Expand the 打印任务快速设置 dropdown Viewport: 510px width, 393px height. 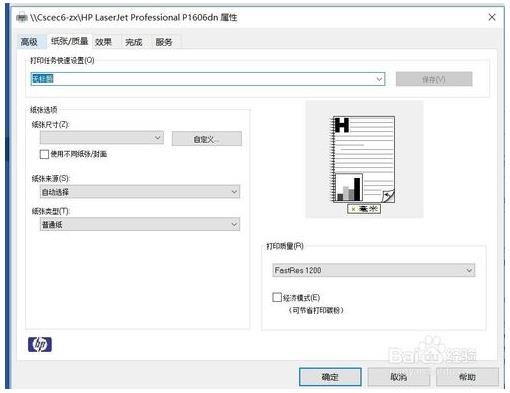(379, 79)
